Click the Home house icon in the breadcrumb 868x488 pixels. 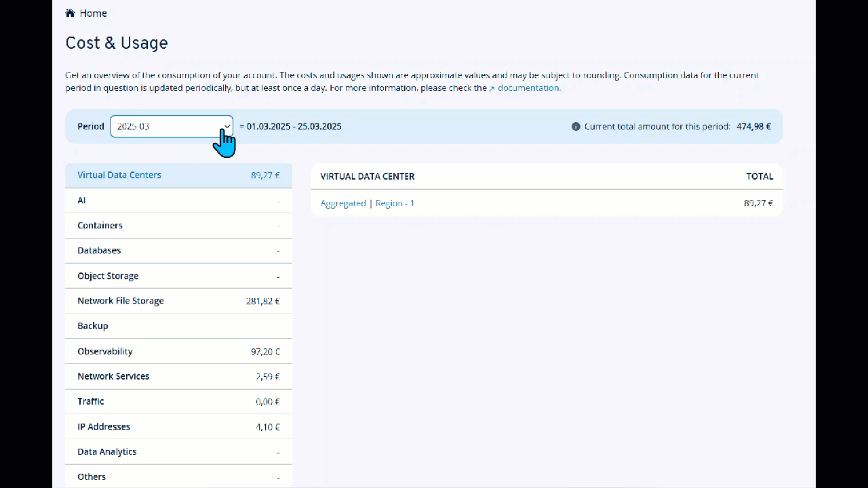click(x=69, y=12)
